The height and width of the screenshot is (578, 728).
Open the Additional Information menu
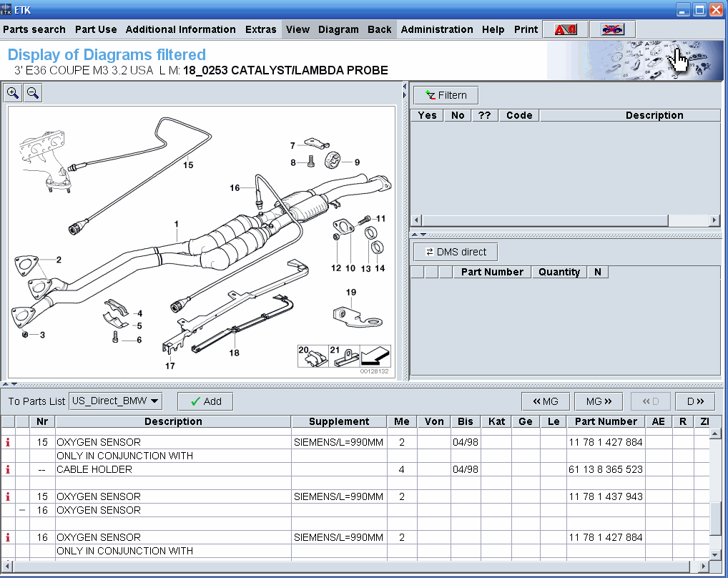point(180,29)
